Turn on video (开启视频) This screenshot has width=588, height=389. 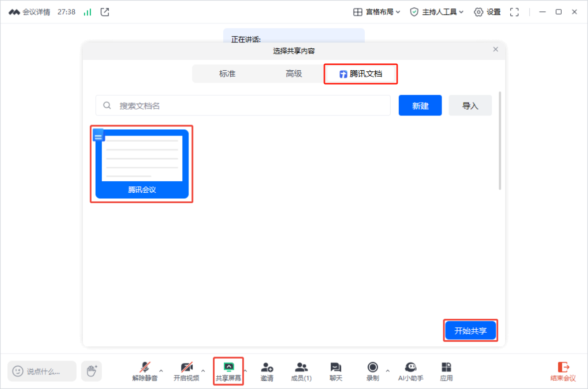[186, 372]
